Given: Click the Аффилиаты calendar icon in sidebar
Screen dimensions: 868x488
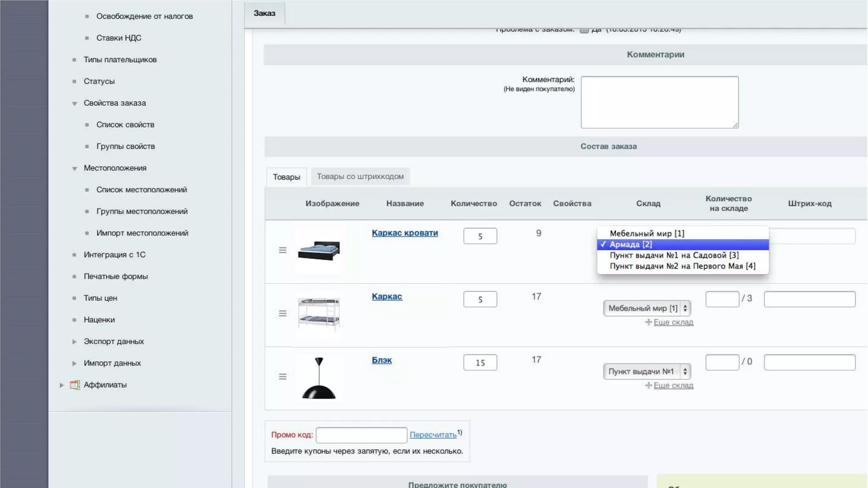Looking at the screenshot, I should [x=75, y=385].
